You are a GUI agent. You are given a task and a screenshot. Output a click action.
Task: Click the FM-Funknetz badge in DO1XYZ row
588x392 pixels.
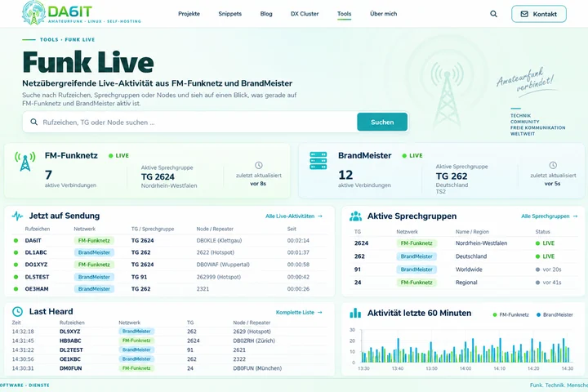[x=94, y=265]
